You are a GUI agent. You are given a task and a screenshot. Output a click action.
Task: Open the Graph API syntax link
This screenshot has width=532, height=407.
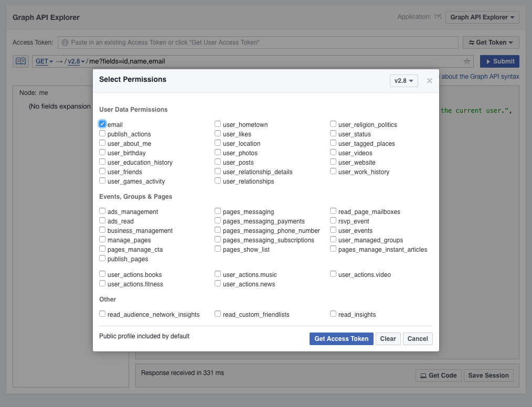[480, 77]
